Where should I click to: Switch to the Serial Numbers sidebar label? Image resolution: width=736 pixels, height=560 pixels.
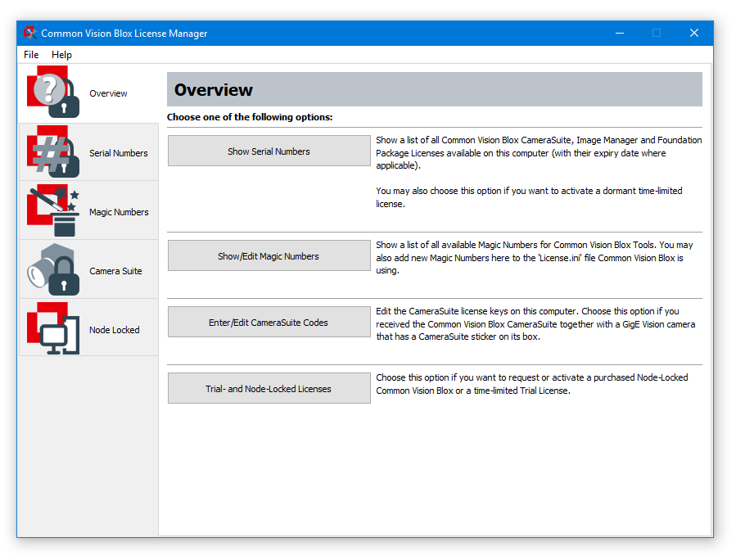click(x=119, y=153)
